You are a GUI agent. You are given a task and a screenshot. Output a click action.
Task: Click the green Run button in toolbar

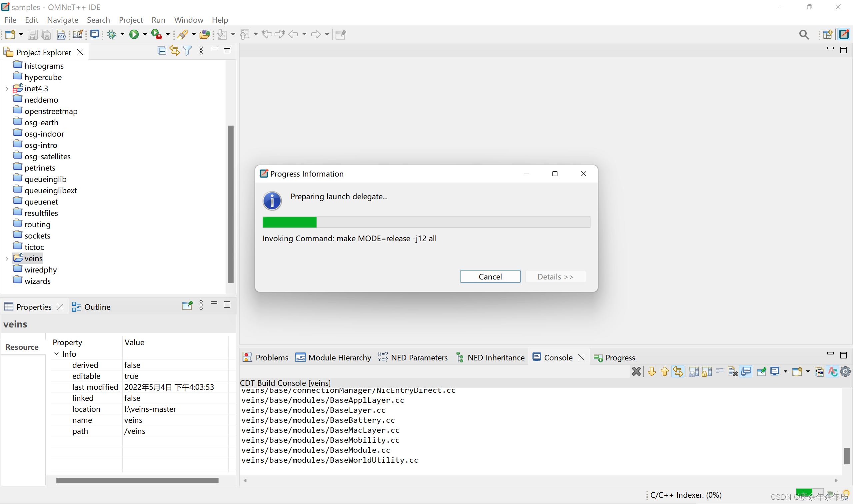tap(134, 34)
